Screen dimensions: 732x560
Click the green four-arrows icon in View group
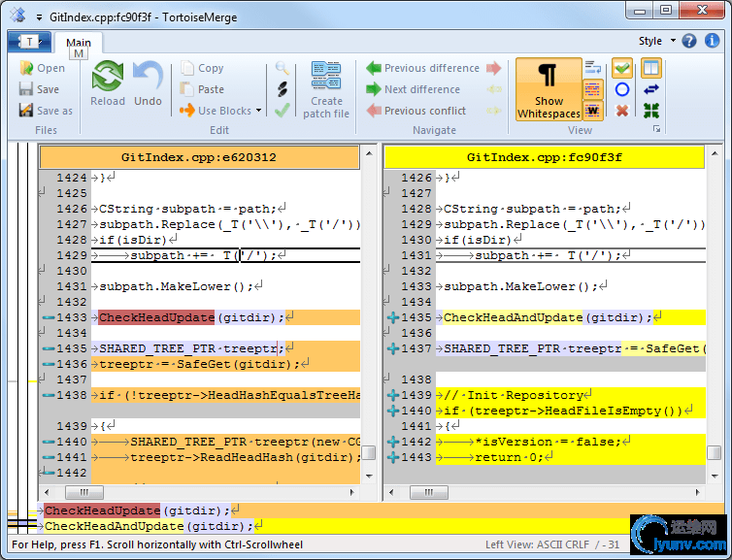pyautogui.click(x=650, y=111)
